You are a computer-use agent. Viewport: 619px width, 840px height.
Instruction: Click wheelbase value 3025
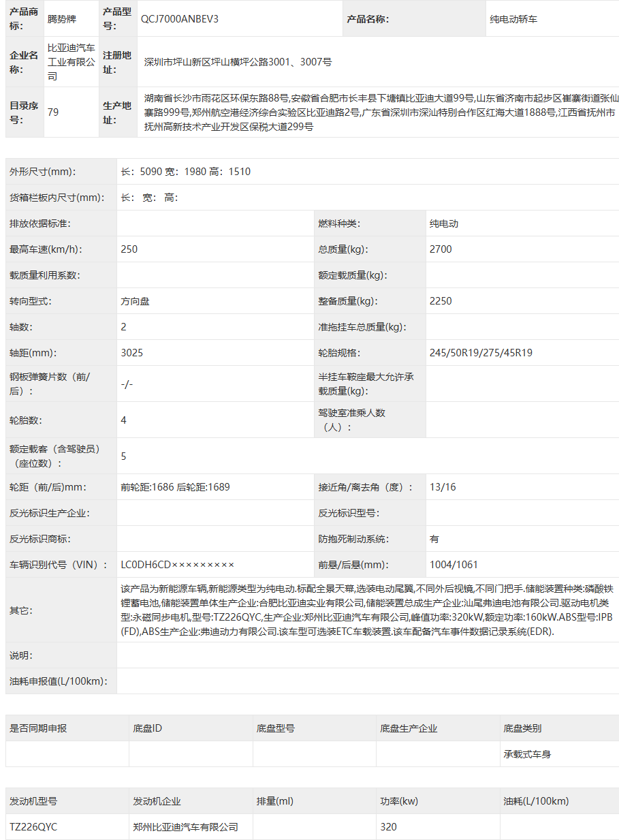click(131, 353)
